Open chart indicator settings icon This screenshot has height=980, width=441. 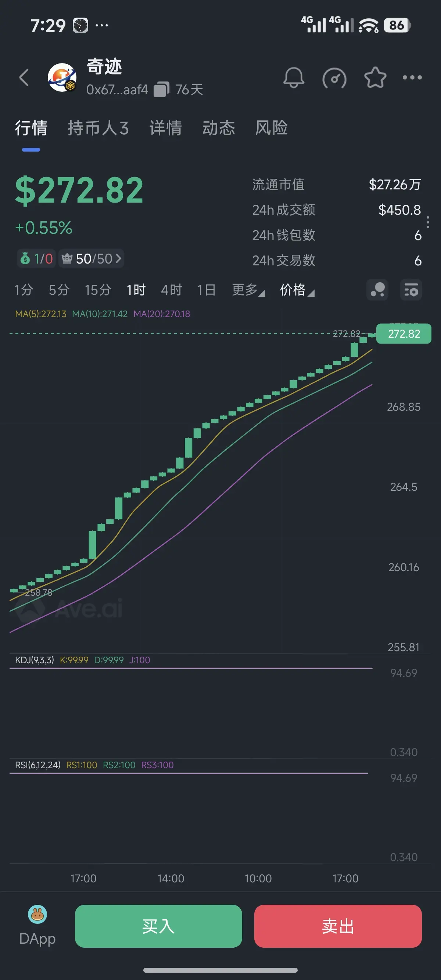tap(410, 290)
